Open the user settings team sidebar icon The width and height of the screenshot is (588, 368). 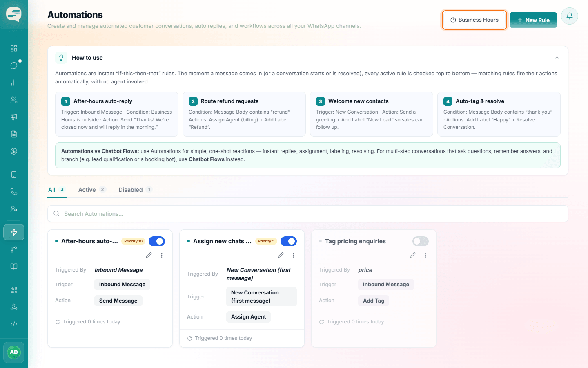pos(14,209)
